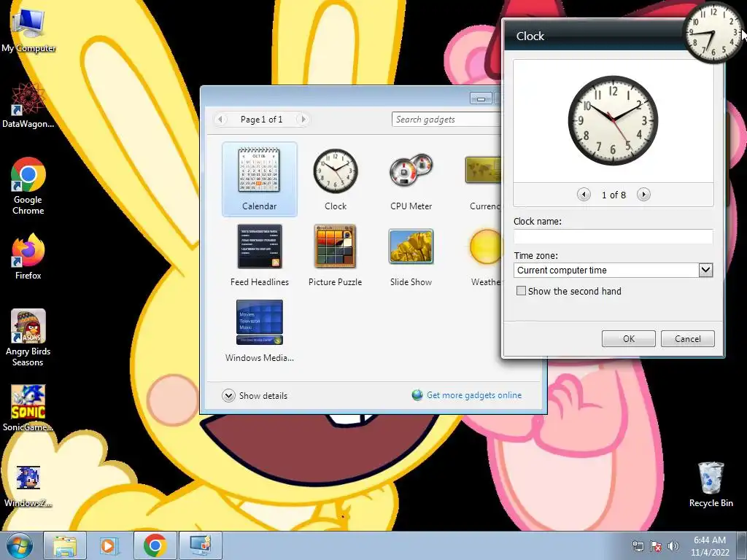Open Angry Birds Seasons shortcut
747x560 pixels.
28,337
